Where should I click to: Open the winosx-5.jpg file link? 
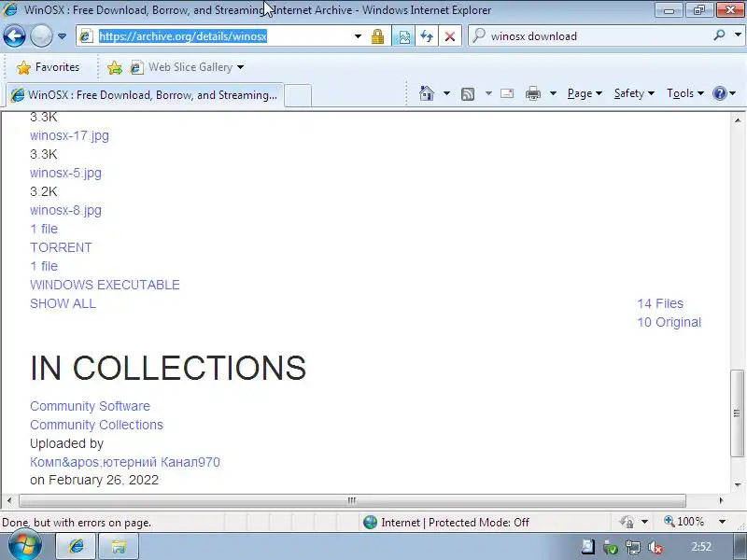click(65, 173)
